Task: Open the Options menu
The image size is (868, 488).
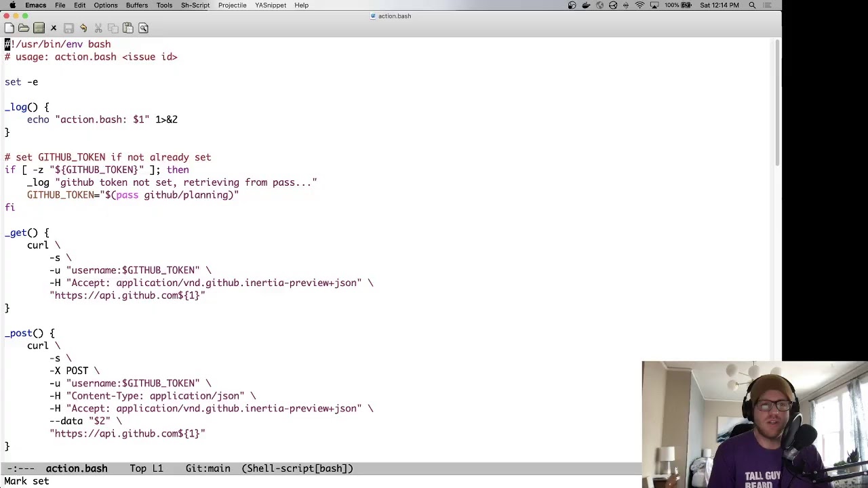Action: pos(106,5)
